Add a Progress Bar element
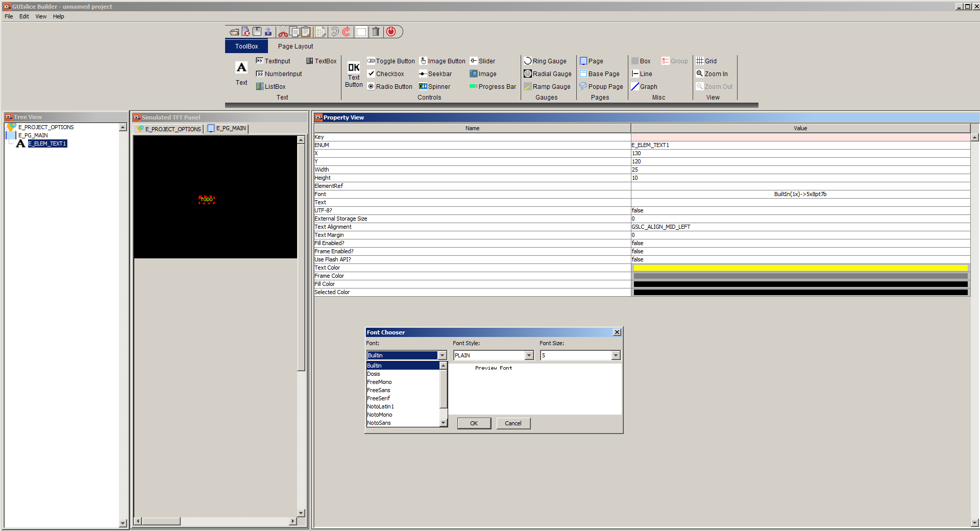 [x=493, y=86]
